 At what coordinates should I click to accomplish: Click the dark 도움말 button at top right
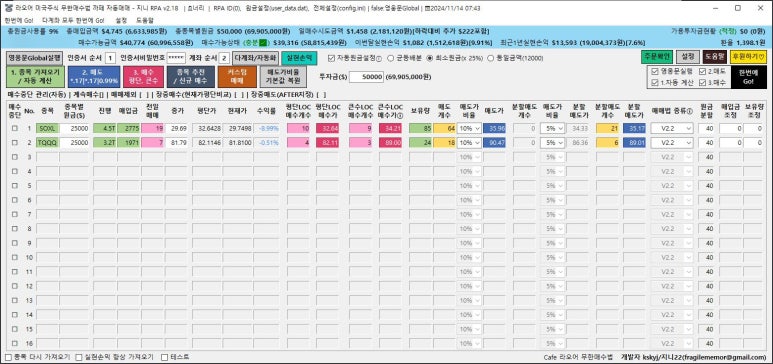tap(714, 57)
